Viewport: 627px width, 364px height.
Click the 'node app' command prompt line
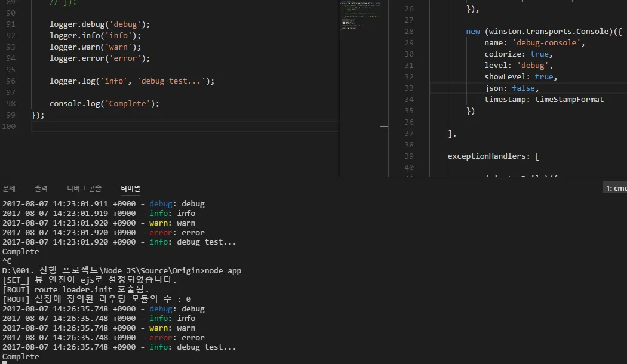click(x=122, y=271)
